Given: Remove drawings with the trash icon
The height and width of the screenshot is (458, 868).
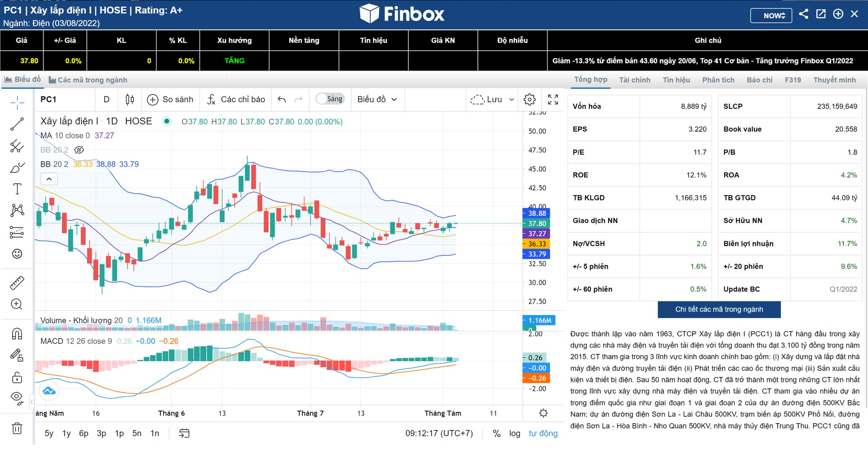Looking at the screenshot, I should pyautogui.click(x=17, y=428).
